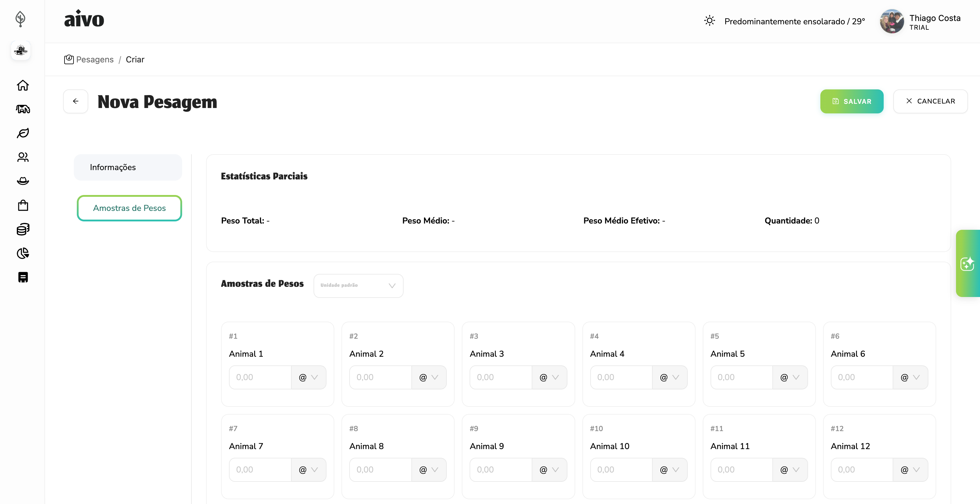Image resolution: width=980 pixels, height=504 pixels.
Task: Click the scale icon beside Pesagens breadcrumb
Action: pos(69,59)
